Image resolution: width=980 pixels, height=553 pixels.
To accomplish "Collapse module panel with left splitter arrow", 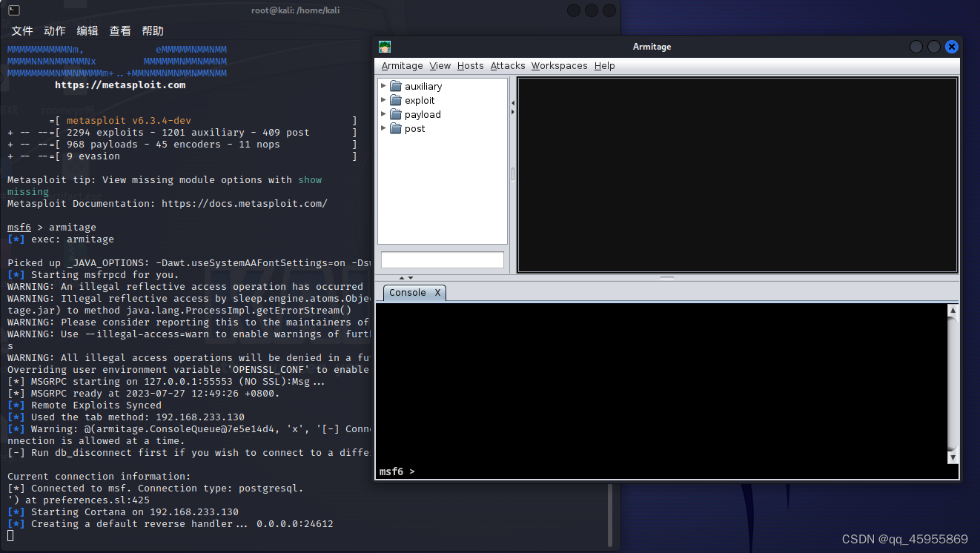I will 512,103.
